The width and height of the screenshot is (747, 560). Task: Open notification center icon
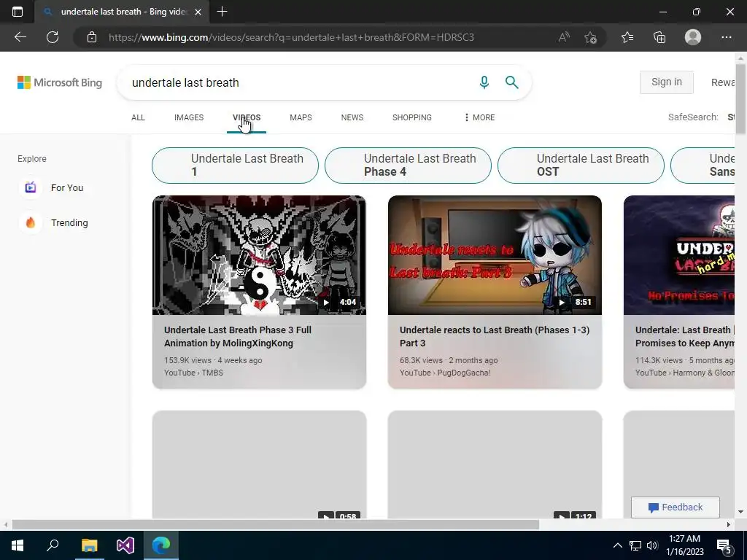pos(724,545)
